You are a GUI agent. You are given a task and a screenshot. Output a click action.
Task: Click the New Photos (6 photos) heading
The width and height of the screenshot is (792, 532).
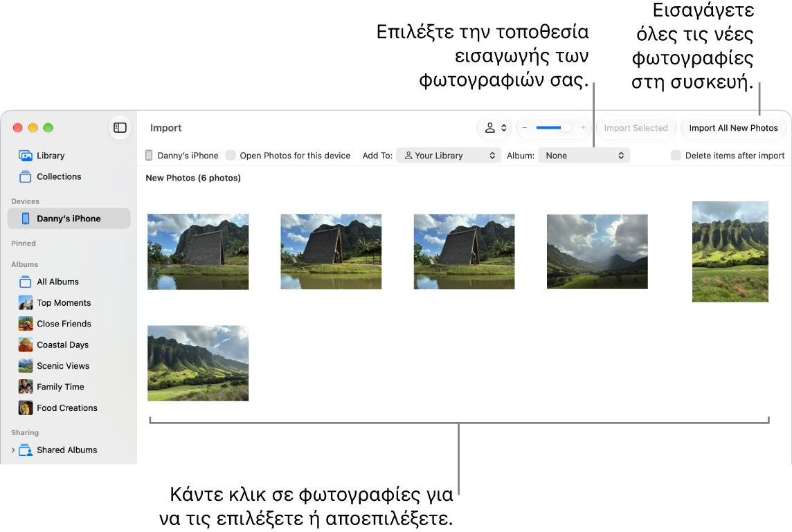[x=193, y=178]
